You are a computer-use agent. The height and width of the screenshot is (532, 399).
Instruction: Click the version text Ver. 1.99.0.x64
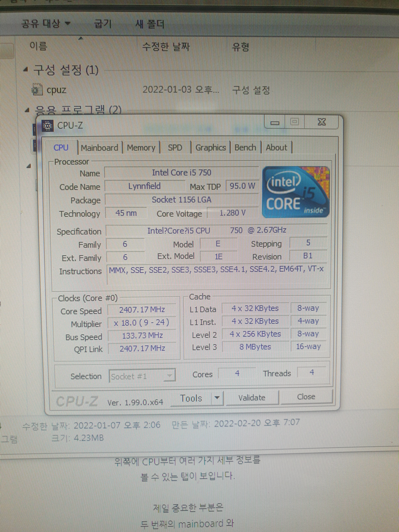pos(135,402)
